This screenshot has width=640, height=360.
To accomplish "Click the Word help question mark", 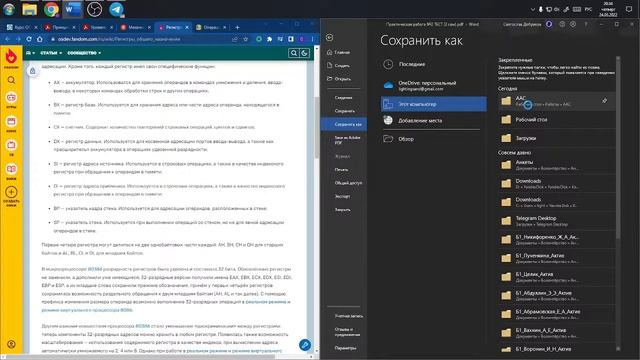I will (x=586, y=24).
